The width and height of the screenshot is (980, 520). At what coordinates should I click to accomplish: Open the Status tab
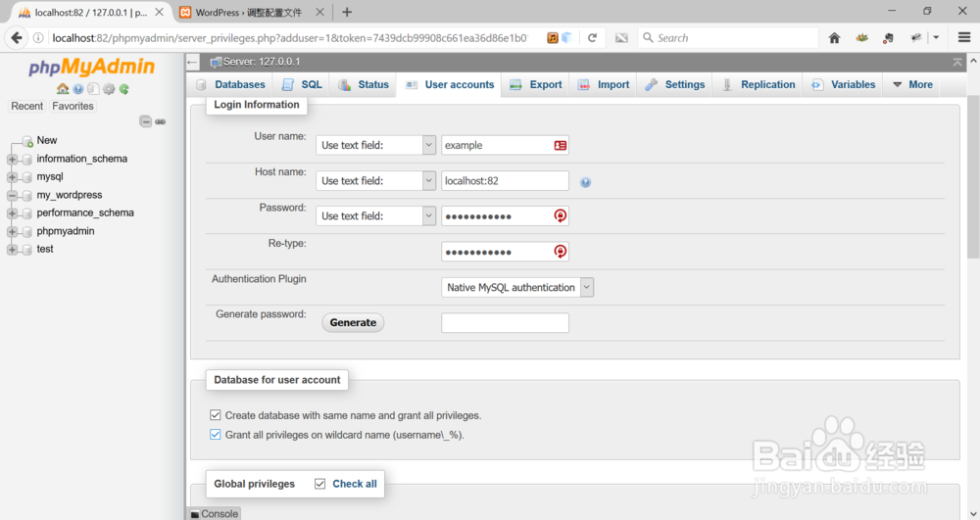[364, 85]
